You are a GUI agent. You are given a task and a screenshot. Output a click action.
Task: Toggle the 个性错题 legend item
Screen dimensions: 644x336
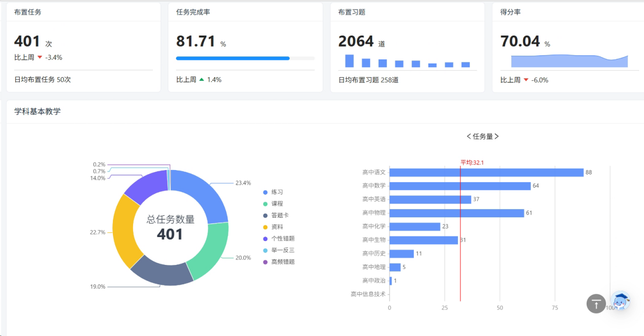coord(279,239)
